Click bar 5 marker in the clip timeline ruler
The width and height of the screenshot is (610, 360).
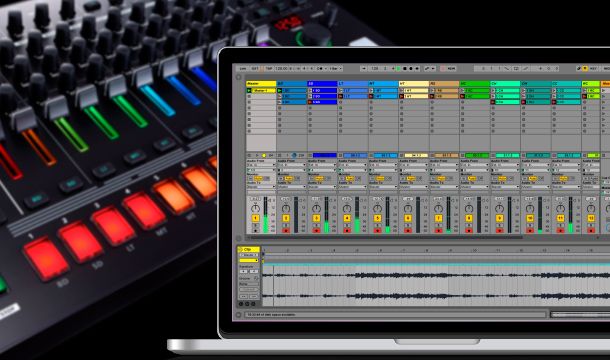click(358, 251)
